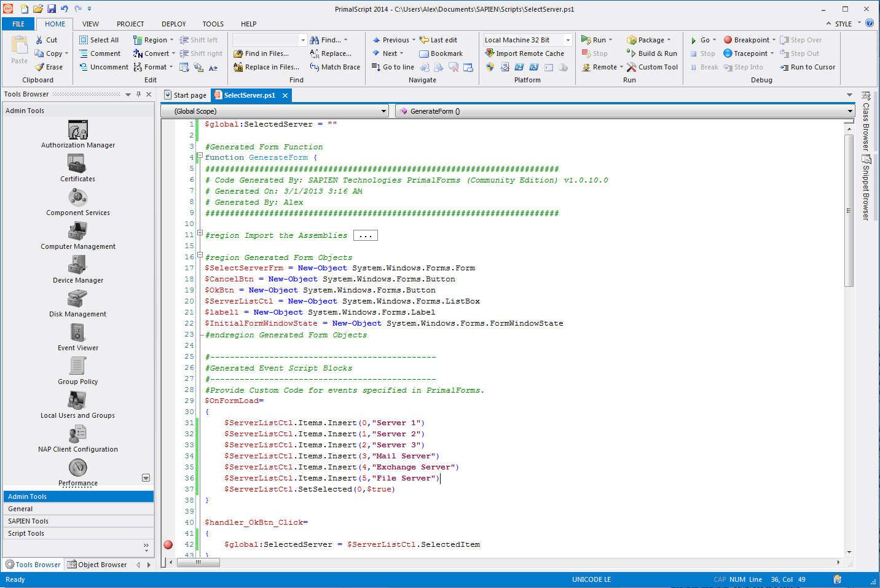Screen dimensions: 880x588
Task: Open Component Services tool
Action: pos(78,202)
